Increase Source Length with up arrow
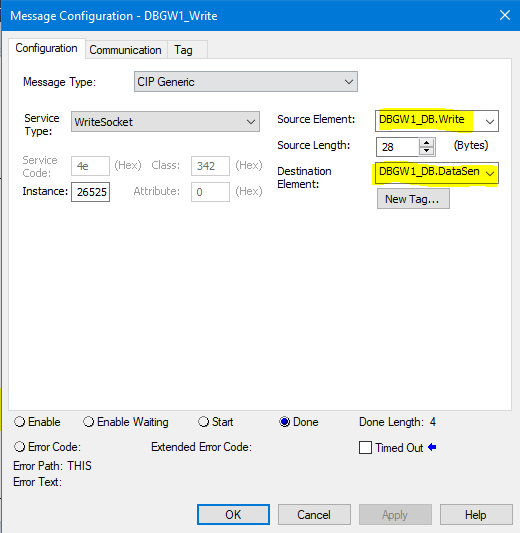This screenshot has width=520, height=533. click(427, 143)
